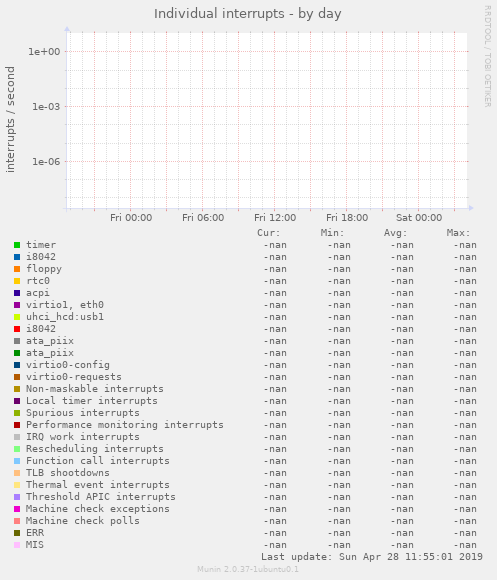The image size is (497, 580).
Task: Select the orange floppy legend swatch
Action: click(x=17, y=269)
